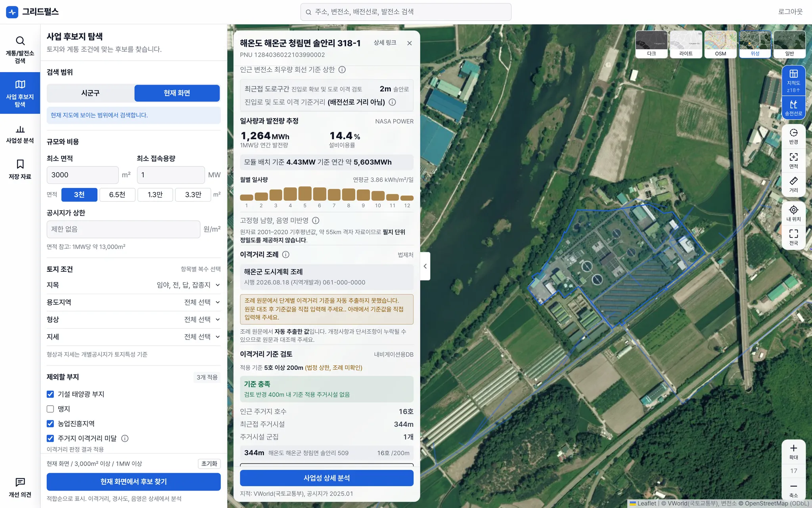Expand the 용도지역 dropdown

point(134,302)
